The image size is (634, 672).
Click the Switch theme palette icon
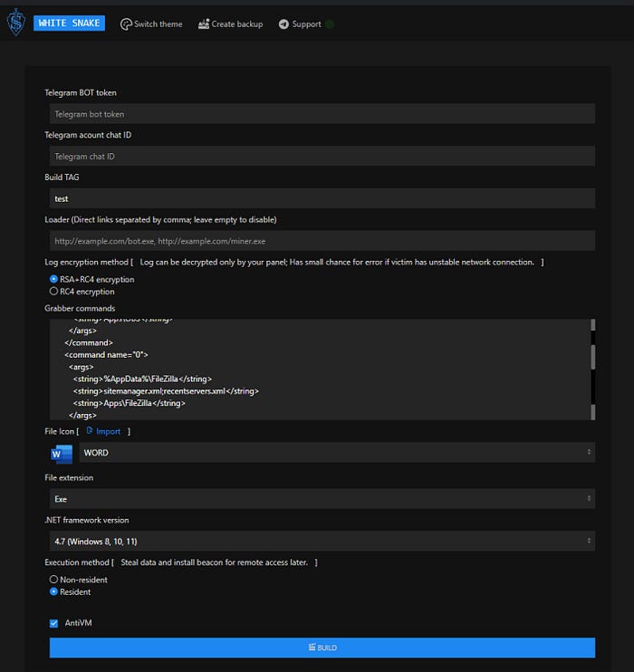point(126,24)
